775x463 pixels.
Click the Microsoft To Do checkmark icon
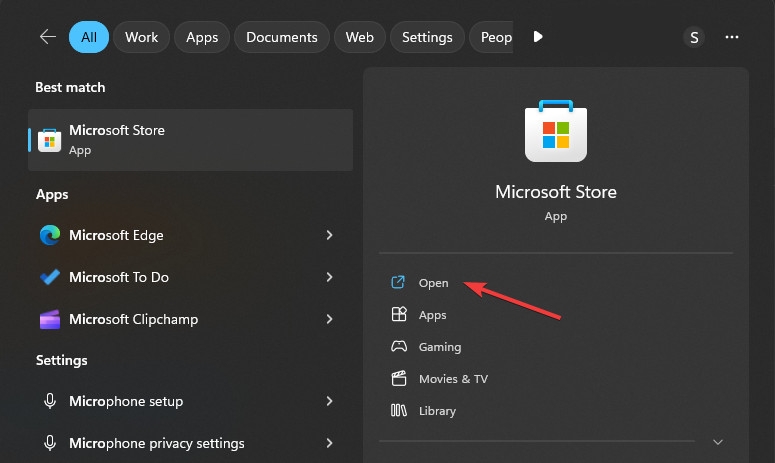pos(50,277)
